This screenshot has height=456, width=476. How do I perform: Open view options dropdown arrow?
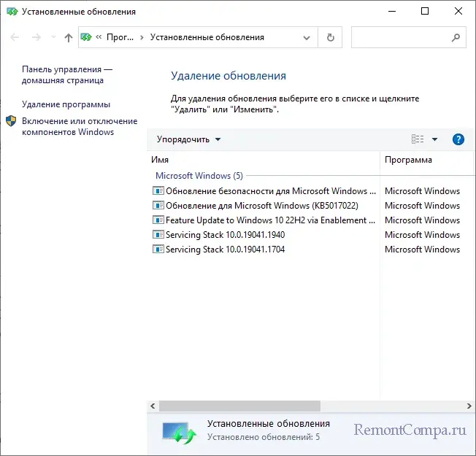(x=434, y=139)
